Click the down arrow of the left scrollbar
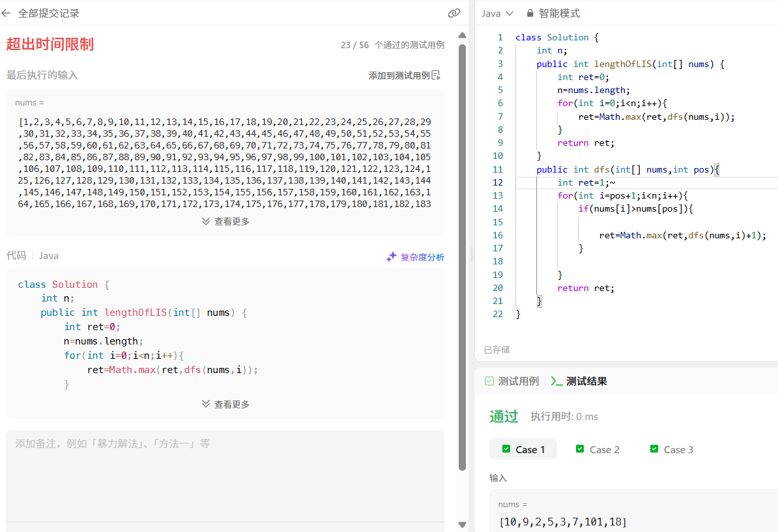Viewport: 778px width, 532px height. 463,525
